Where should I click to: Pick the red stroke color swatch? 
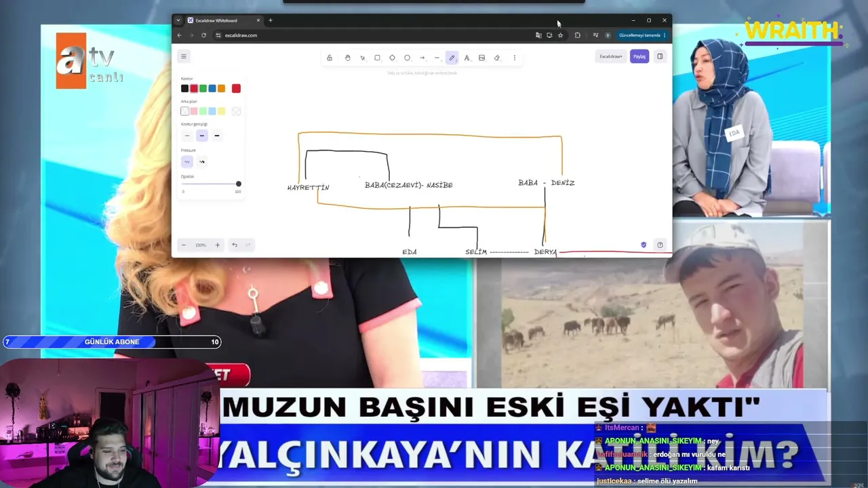coord(194,88)
